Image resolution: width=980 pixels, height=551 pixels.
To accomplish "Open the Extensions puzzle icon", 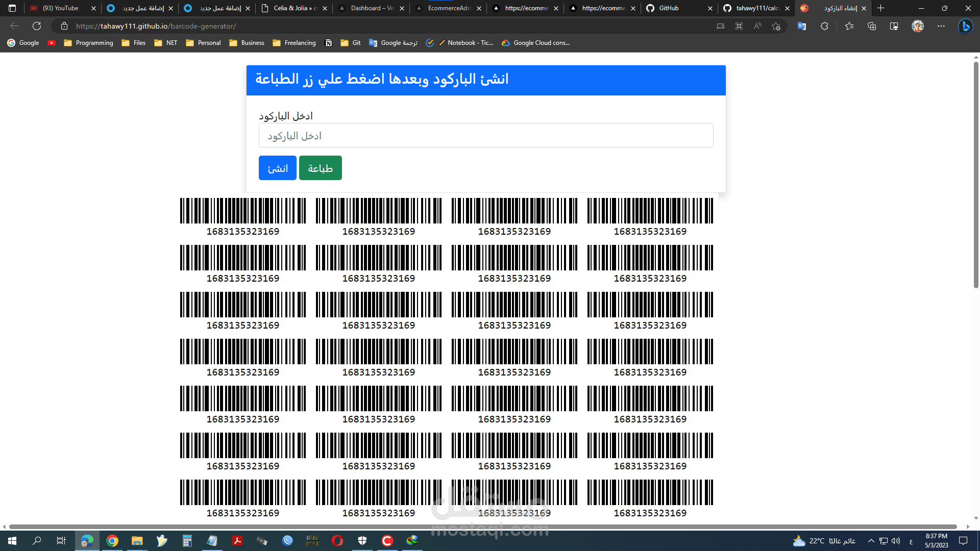I will 824,26.
